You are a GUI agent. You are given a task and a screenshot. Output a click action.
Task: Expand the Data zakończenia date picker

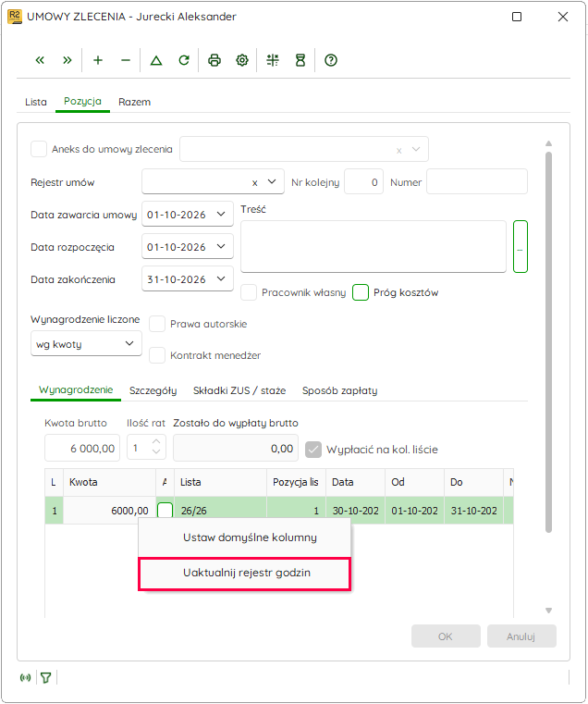pyautogui.click(x=221, y=278)
